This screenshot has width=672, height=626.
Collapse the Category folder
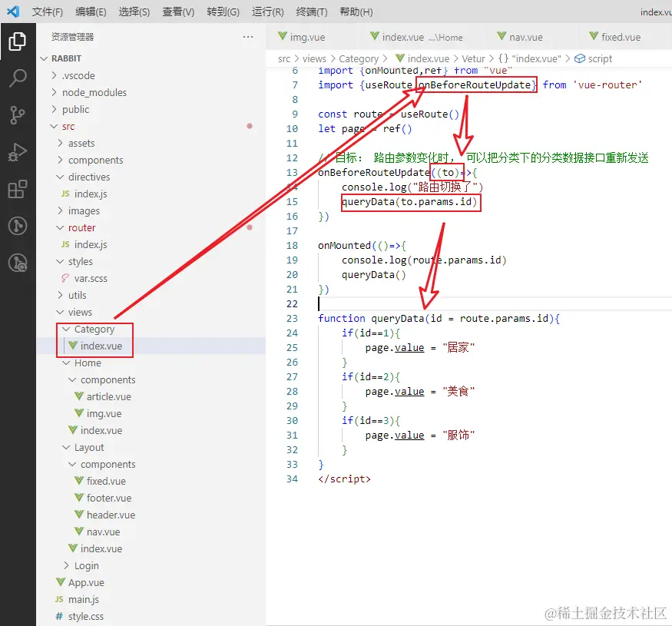pyautogui.click(x=66, y=330)
